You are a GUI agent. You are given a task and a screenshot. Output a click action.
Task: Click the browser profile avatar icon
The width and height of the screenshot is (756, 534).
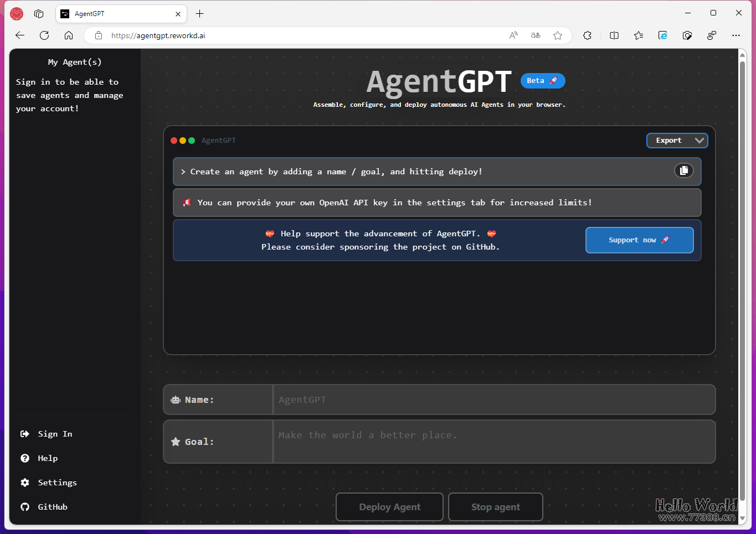click(x=17, y=14)
